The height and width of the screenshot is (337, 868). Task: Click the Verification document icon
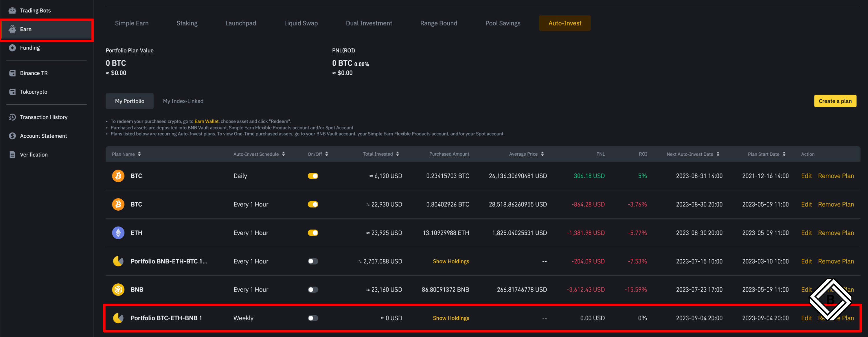pos(12,154)
